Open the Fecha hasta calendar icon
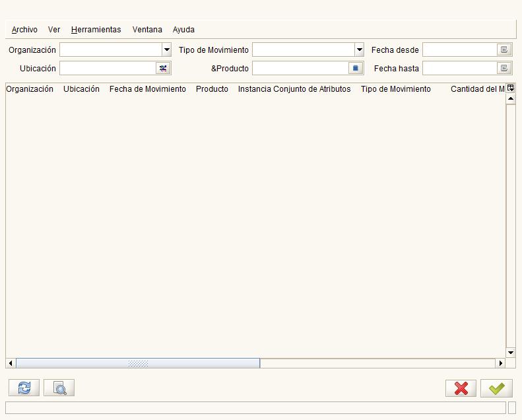Screen dimensions: 522x420 coord(504,68)
